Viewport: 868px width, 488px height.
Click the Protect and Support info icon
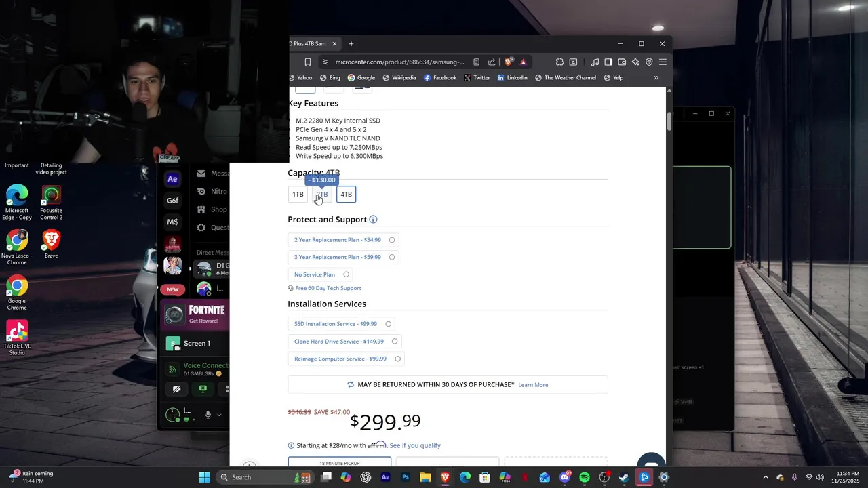point(373,220)
